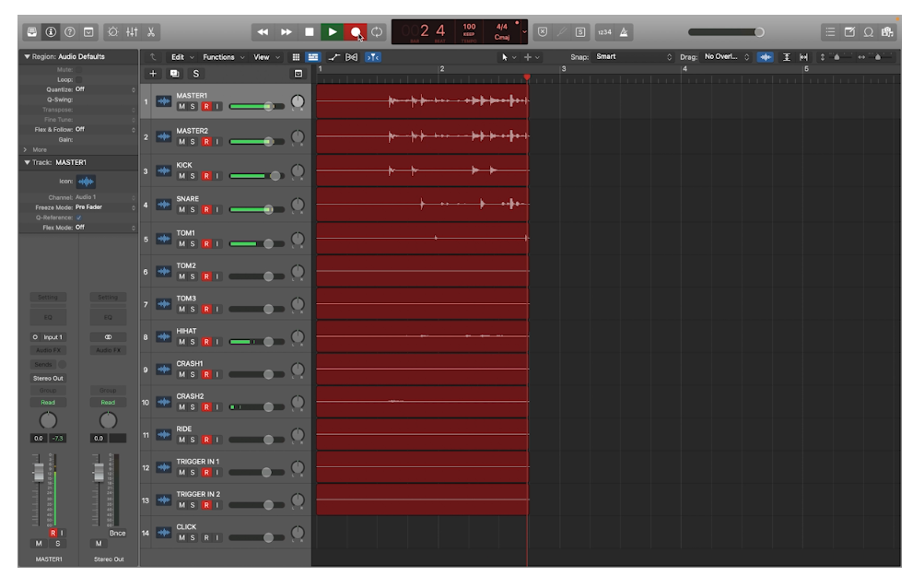The image size is (924, 576).
Task: Click the Vertical Auto Zoom icon
Action: click(786, 57)
